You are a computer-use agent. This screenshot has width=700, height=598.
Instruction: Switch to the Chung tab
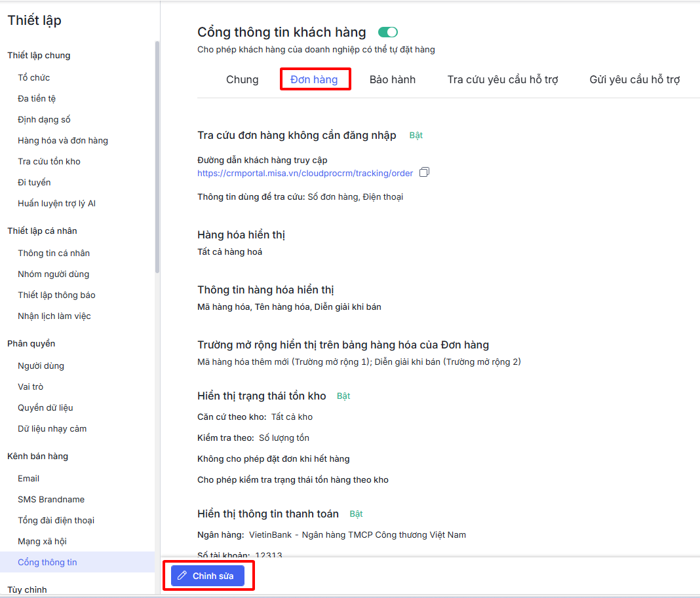242,80
